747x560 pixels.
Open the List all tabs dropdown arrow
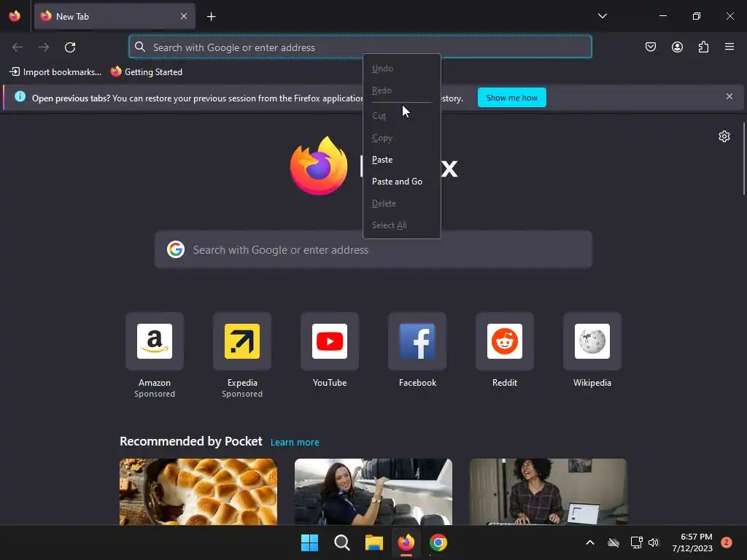click(602, 16)
